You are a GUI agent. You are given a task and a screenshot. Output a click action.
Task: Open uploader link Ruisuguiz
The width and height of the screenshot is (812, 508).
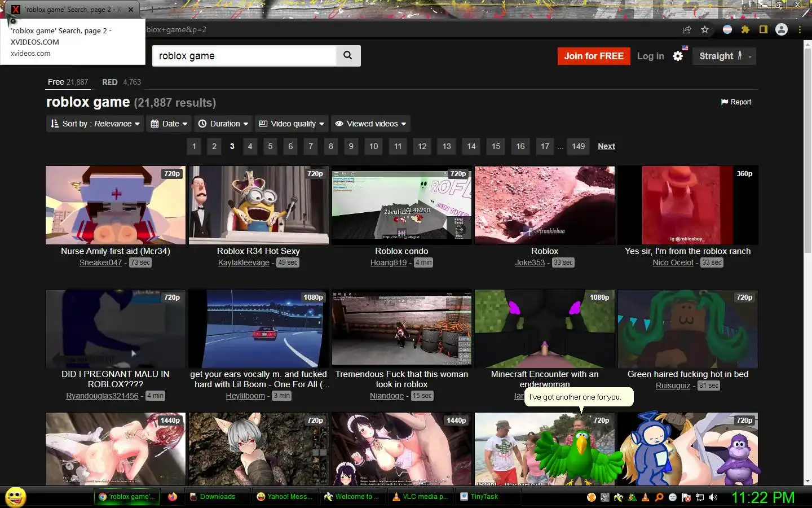[x=673, y=386]
